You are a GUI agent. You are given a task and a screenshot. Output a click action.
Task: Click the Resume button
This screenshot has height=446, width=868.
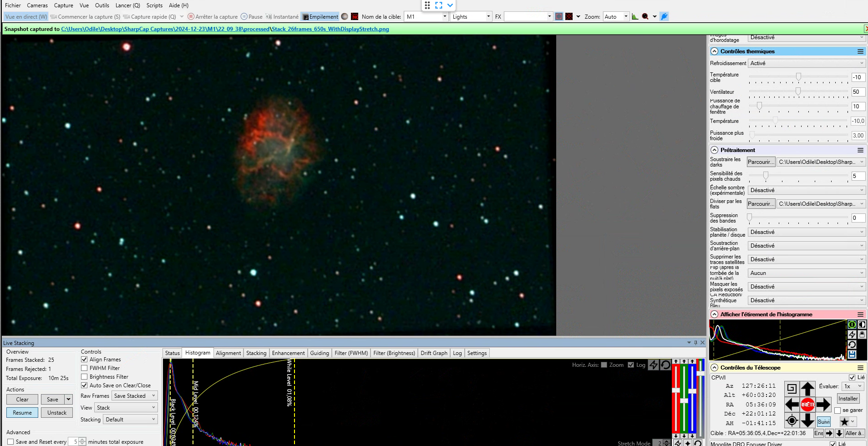point(22,413)
